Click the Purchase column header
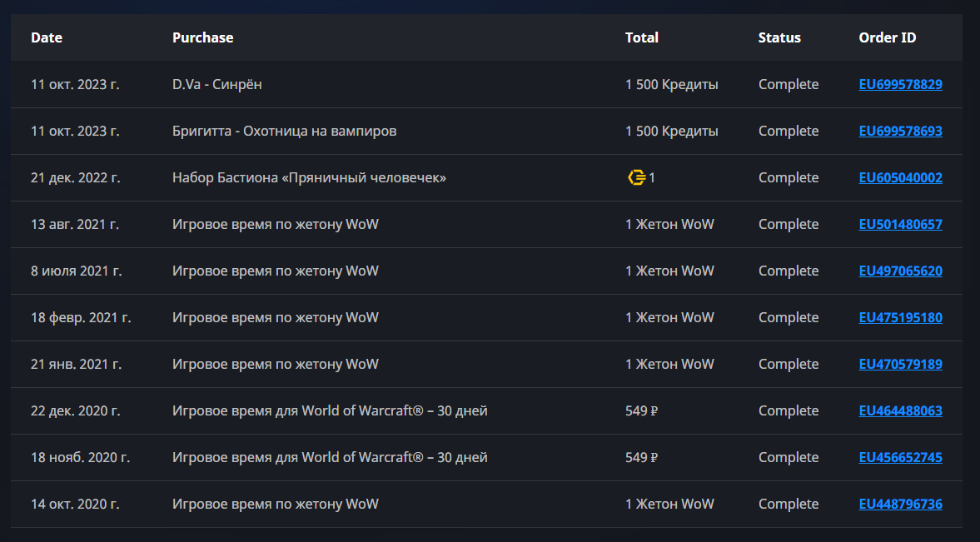This screenshot has width=980, height=542. point(202,37)
